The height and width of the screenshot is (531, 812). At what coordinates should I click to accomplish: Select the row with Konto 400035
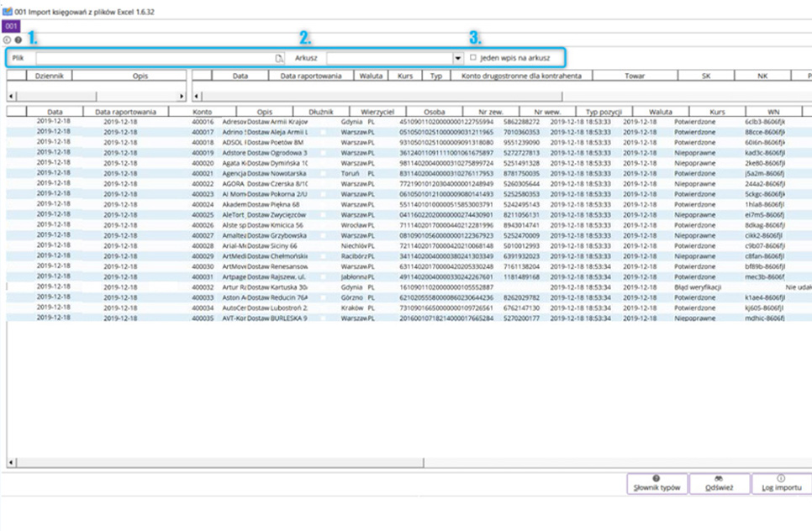[203, 318]
